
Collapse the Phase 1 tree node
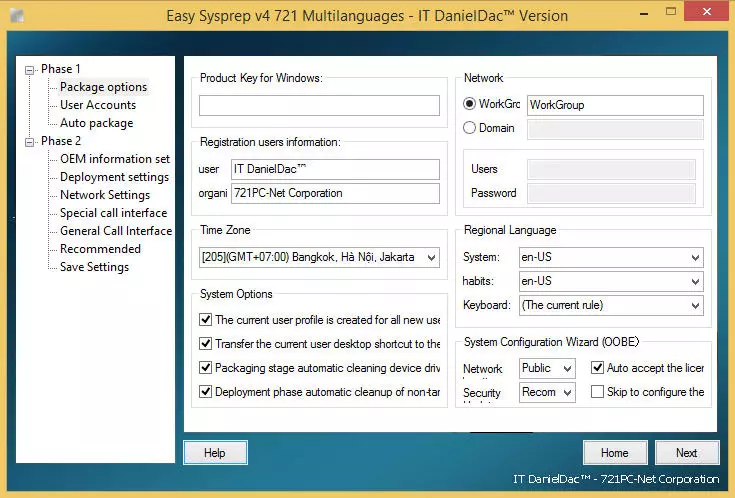click(x=30, y=70)
